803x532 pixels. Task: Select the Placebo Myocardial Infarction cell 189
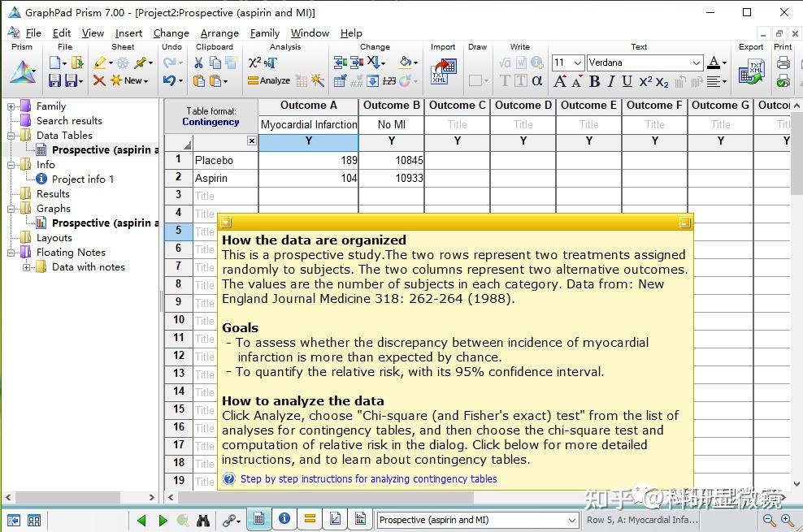point(308,160)
